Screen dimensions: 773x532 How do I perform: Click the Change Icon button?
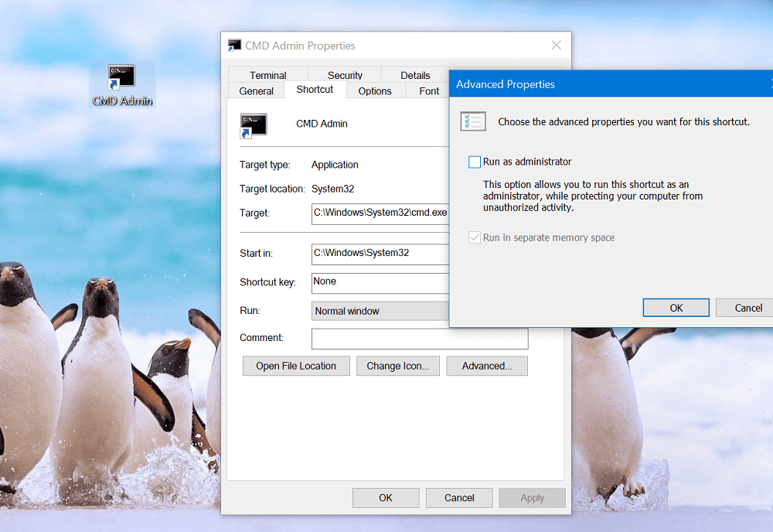[397, 366]
